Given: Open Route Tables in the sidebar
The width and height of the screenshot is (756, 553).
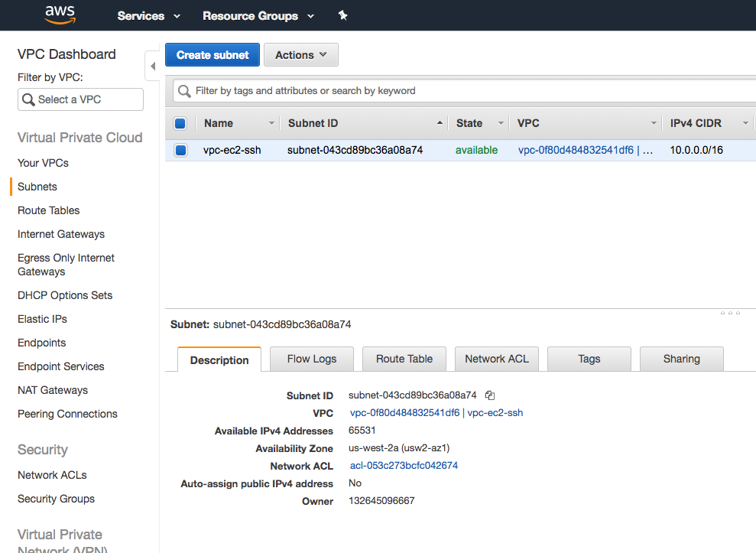Looking at the screenshot, I should (48, 210).
